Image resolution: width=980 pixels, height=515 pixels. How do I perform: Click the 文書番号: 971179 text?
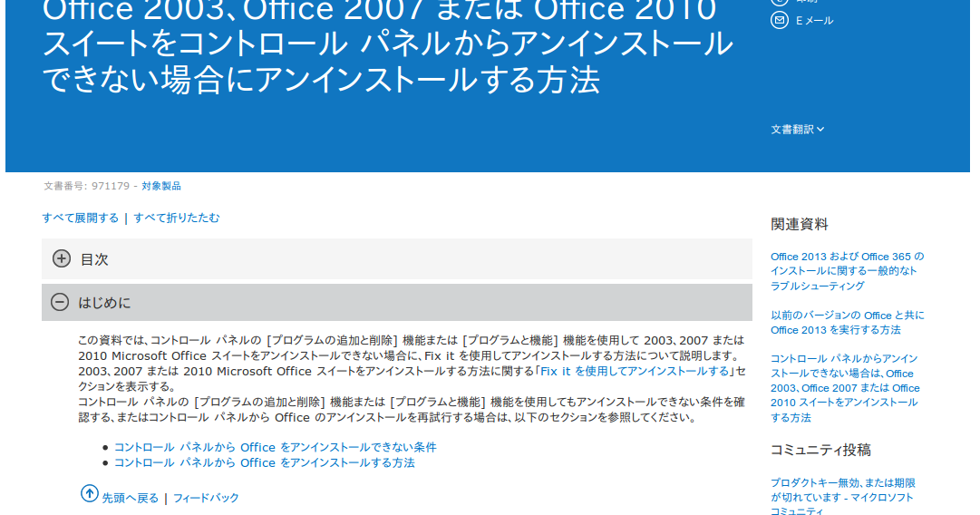86,186
